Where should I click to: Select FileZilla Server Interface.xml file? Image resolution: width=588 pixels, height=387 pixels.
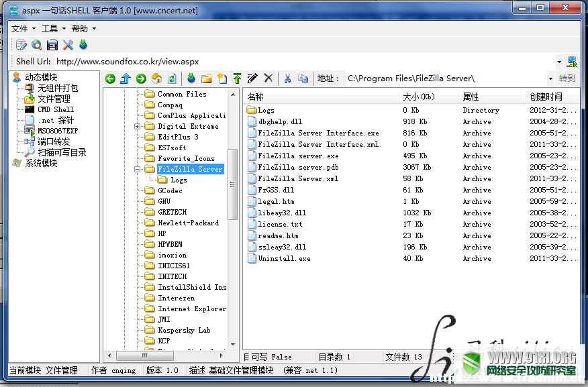(x=318, y=145)
